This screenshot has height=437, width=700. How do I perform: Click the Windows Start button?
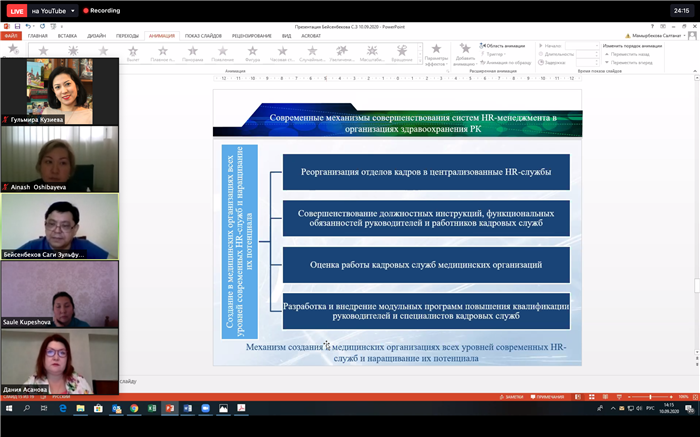(x=9, y=408)
